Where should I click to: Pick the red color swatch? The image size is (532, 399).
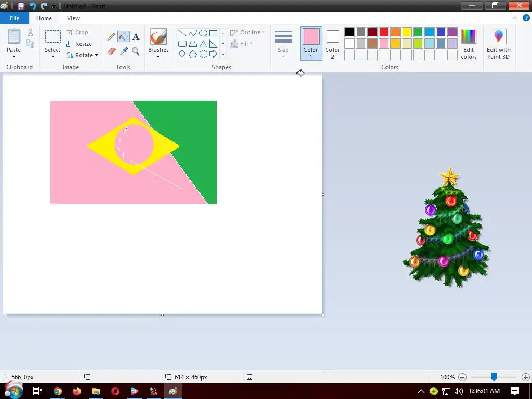[x=384, y=32]
